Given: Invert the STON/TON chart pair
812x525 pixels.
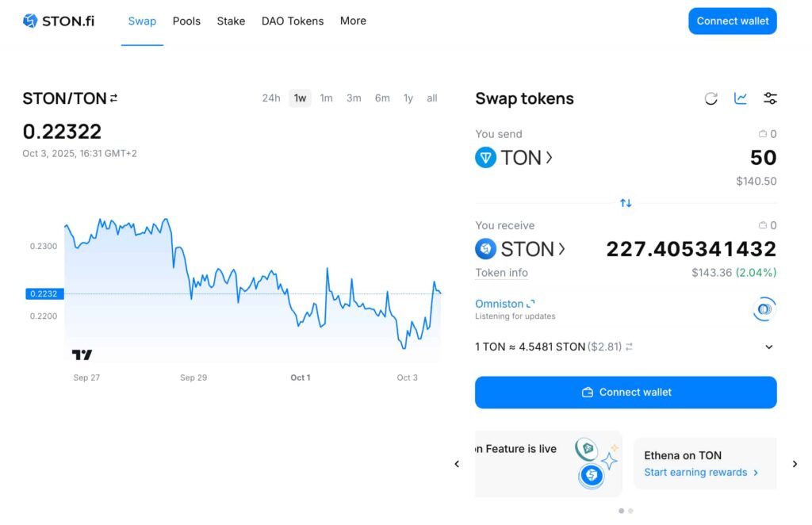Looking at the screenshot, I should 114,98.
